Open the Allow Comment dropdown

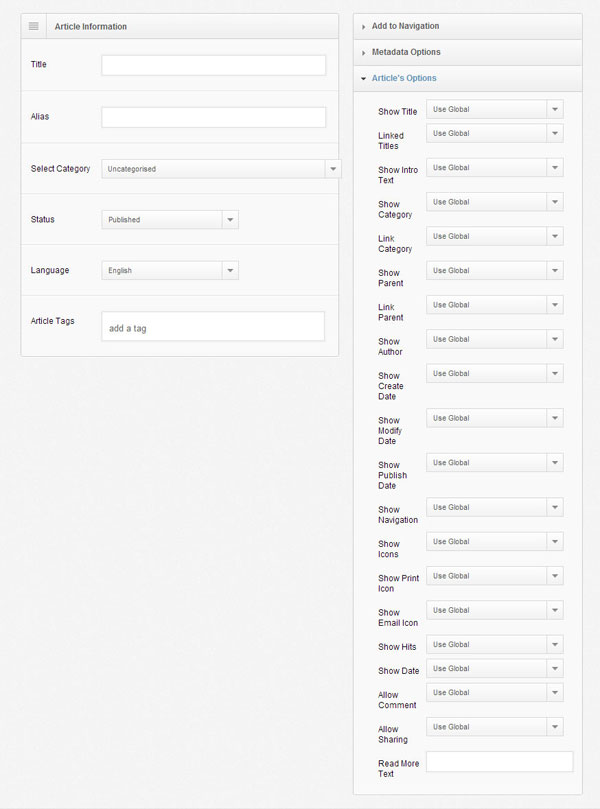click(x=495, y=692)
